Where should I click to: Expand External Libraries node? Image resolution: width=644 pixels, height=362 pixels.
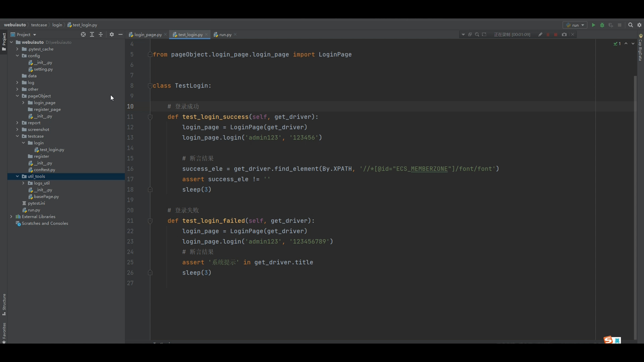11,217
